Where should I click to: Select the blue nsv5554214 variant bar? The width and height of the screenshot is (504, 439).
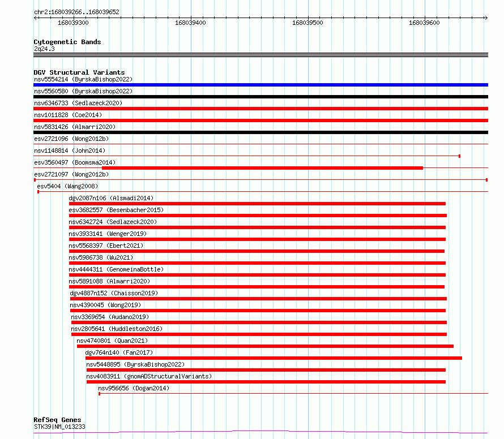260,85
